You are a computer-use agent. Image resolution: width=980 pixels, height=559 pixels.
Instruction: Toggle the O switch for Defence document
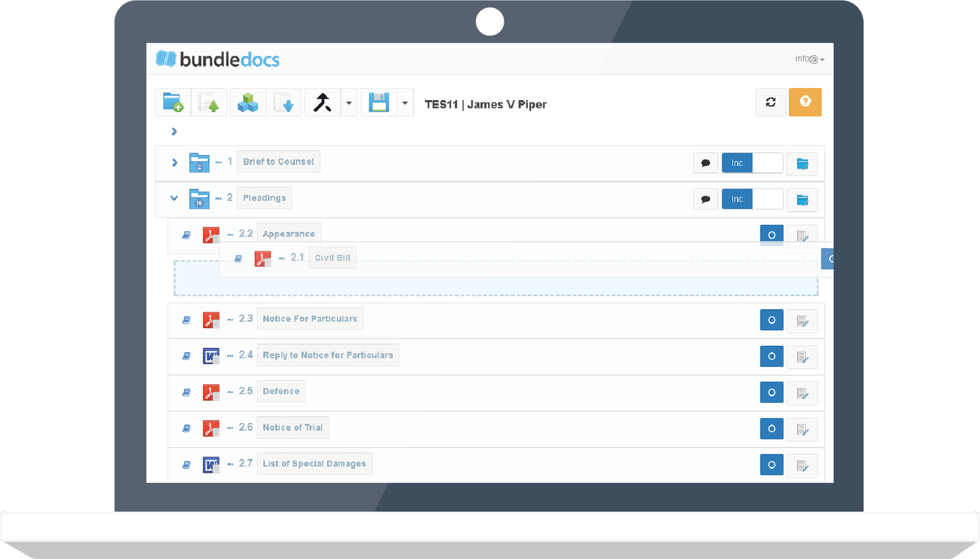772,392
